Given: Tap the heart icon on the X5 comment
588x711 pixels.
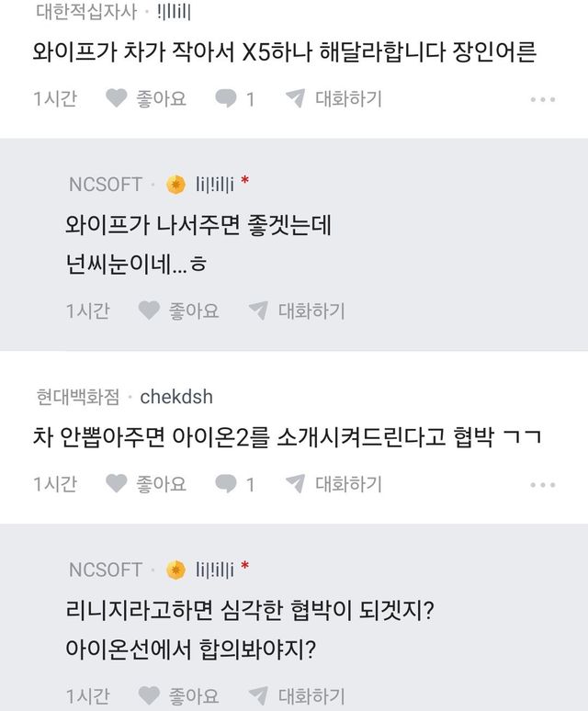Looking at the screenshot, I should pyautogui.click(x=116, y=98).
